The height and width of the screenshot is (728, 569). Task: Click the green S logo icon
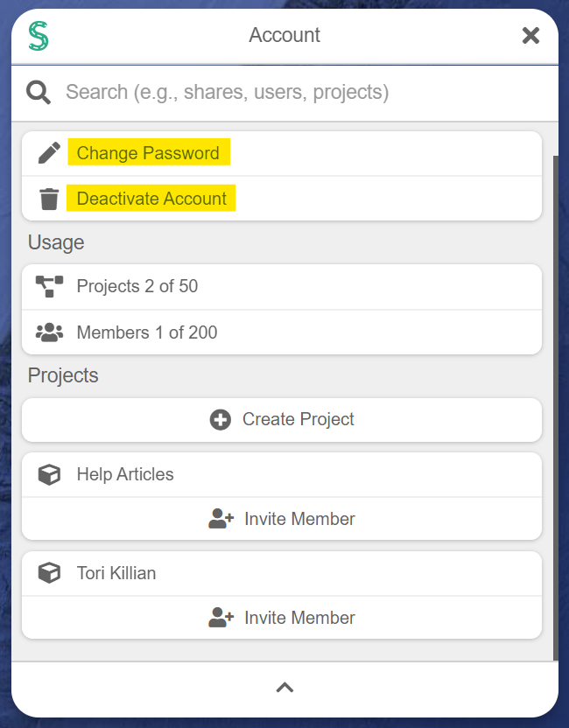pyautogui.click(x=38, y=36)
